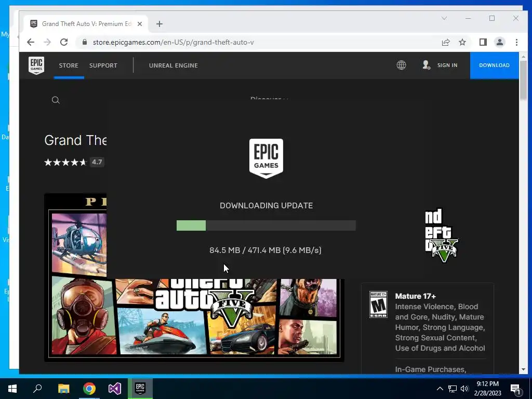532x399 pixels.
Task: Click the user avatar icon beside Sign In
Action: click(426, 65)
